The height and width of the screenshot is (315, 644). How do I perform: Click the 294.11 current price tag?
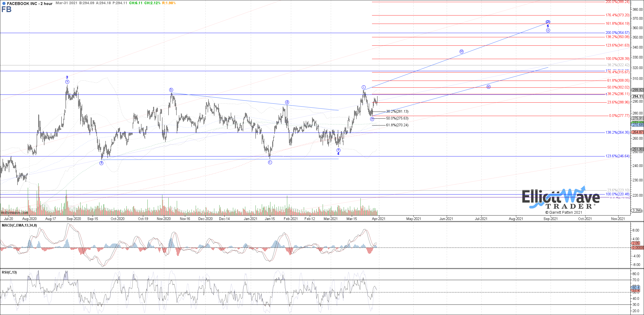pos(637,97)
